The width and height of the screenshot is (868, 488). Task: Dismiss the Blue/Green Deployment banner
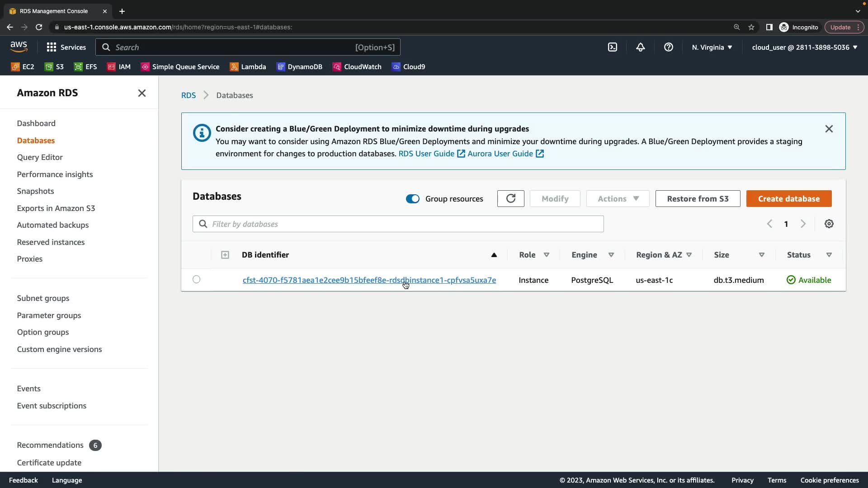click(x=829, y=129)
